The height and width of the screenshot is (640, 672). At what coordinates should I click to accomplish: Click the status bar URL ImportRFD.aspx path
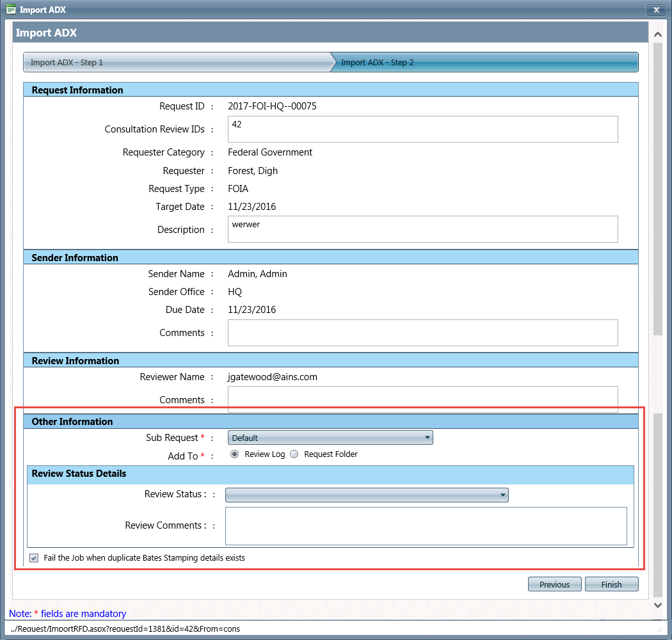(125, 629)
